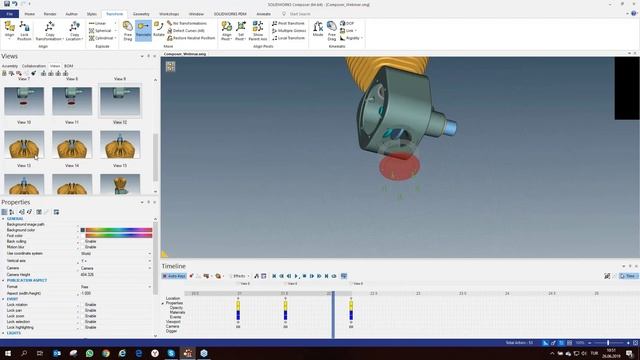Expand the LIGHTS section
The image size is (640, 360).
click(3, 333)
